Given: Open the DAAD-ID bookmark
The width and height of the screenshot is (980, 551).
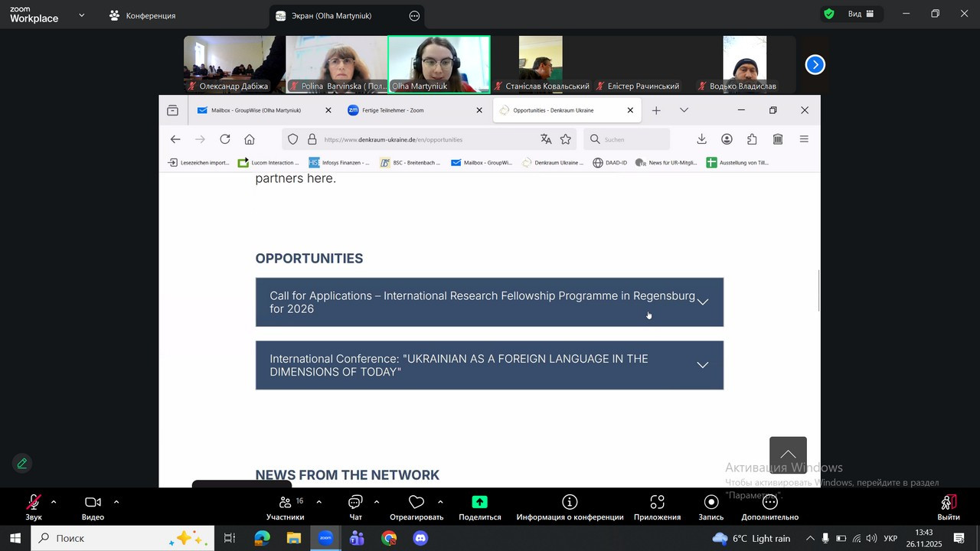Looking at the screenshot, I should 609,162.
